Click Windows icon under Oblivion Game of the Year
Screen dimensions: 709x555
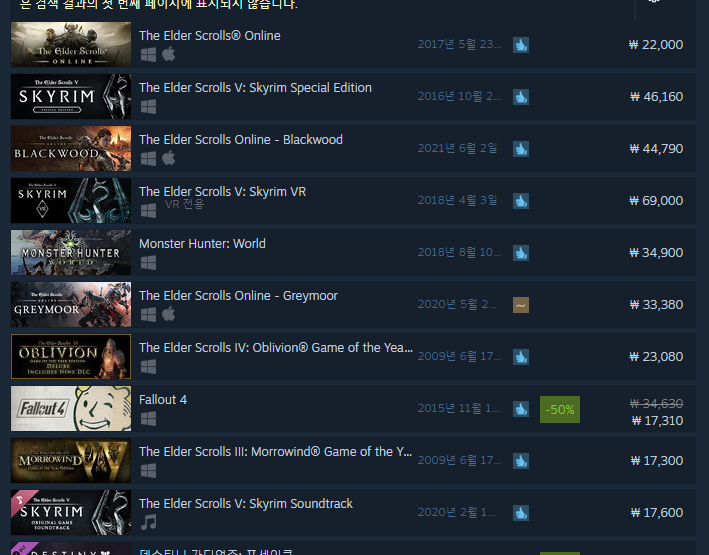148,367
